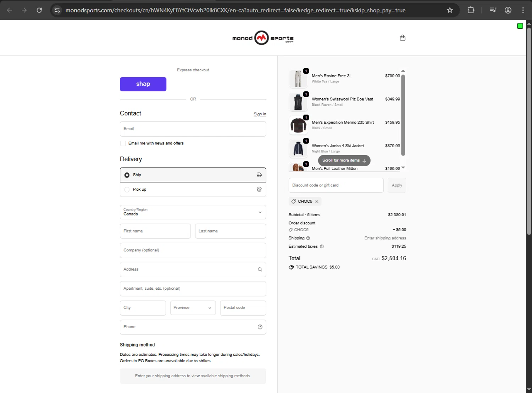Focus the Company (optional) field

click(193, 250)
